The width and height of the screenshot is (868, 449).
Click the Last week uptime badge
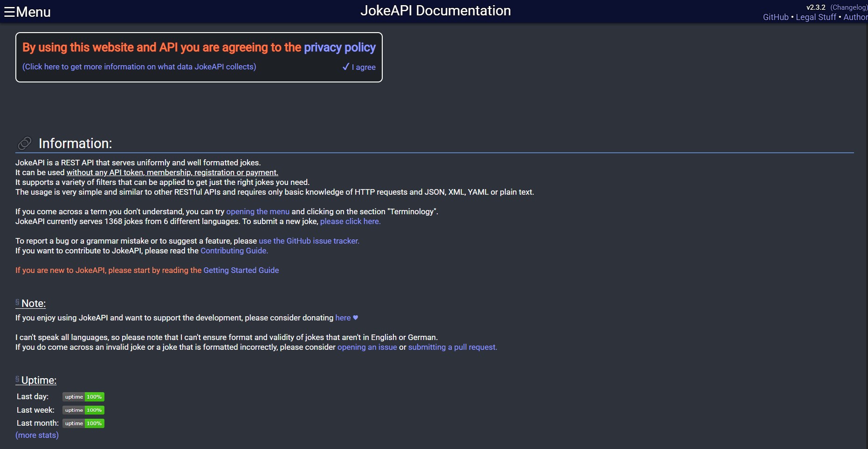tap(83, 410)
